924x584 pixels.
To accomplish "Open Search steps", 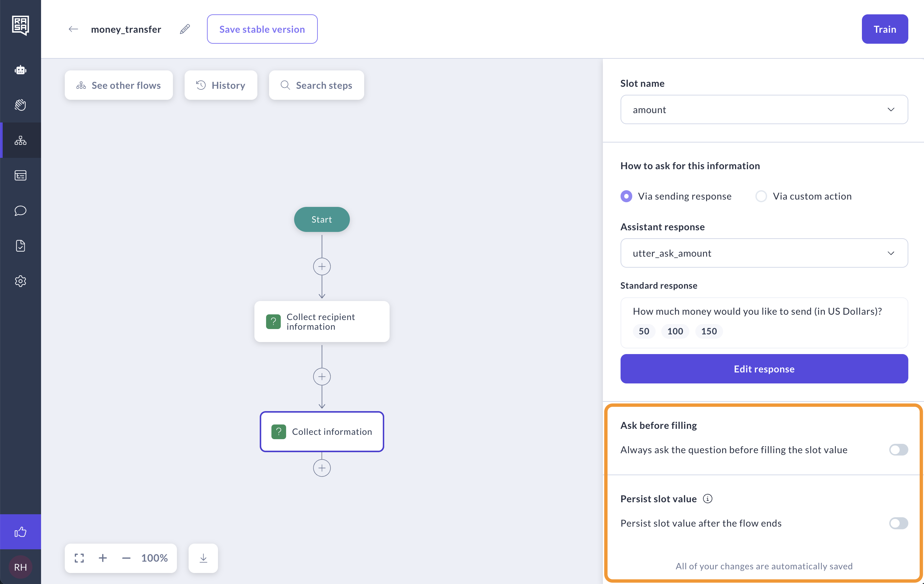I will (316, 85).
